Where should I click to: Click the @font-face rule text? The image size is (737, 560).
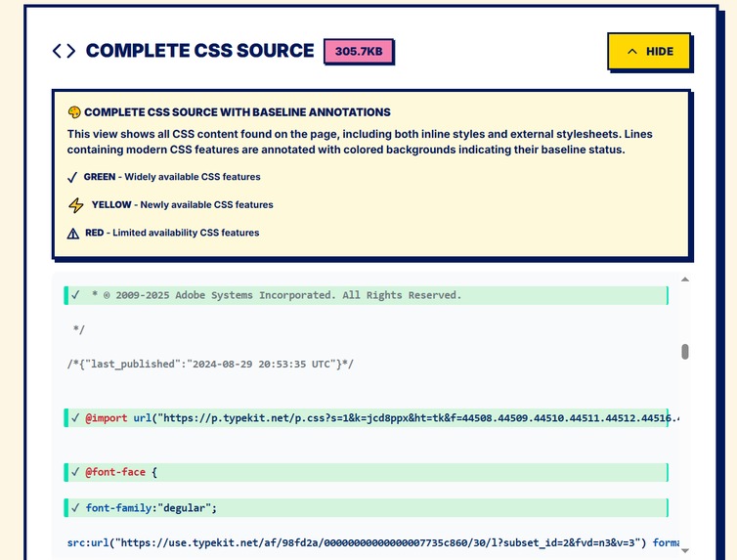121,472
